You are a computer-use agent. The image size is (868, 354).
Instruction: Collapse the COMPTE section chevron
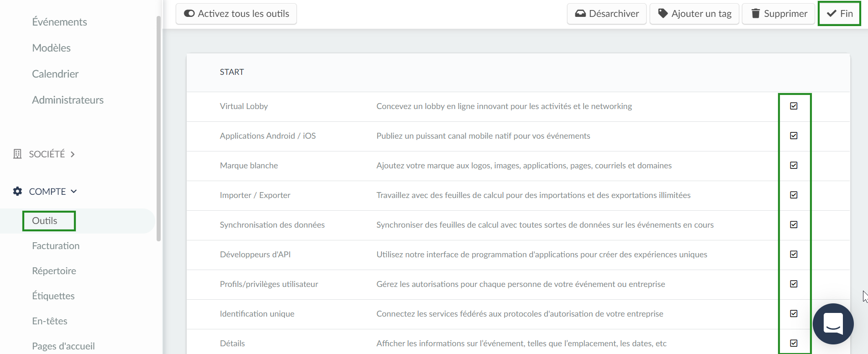74,191
